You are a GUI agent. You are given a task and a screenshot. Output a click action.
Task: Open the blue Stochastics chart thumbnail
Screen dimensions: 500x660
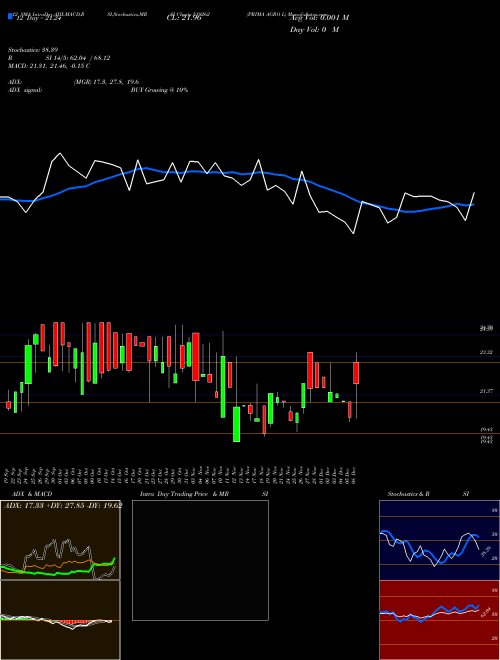(x=439, y=540)
